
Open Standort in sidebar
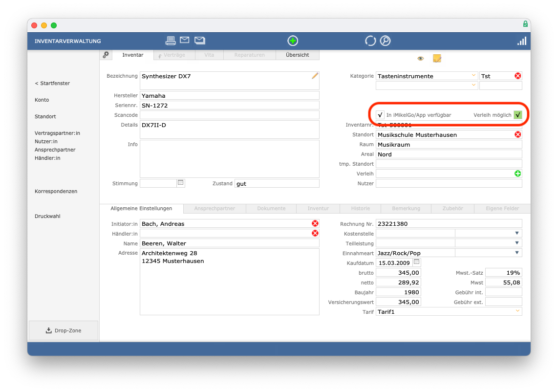click(x=45, y=116)
